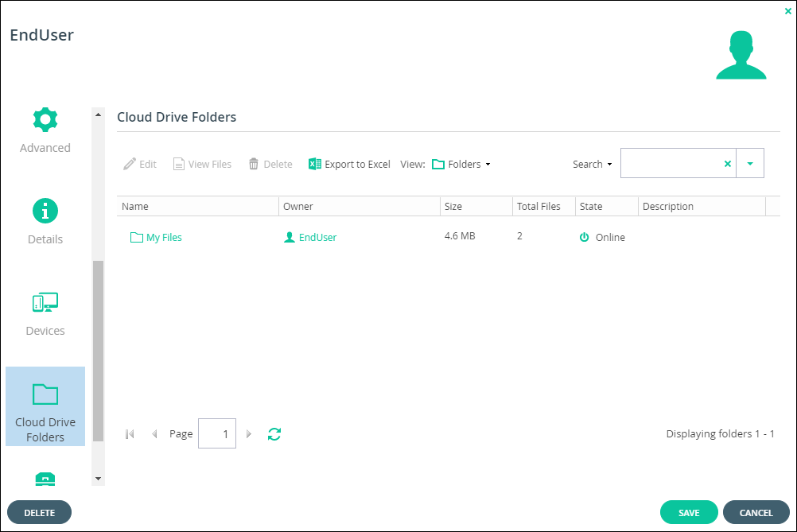Viewport: 797px width, 532px height.
Task: Open the My Files folder link
Action: [x=164, y=237]
